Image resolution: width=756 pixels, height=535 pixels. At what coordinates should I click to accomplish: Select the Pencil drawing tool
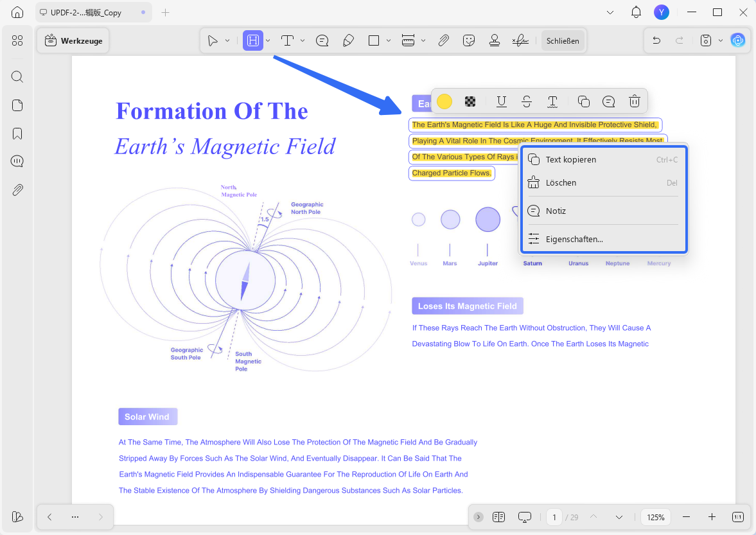(348, 40)
